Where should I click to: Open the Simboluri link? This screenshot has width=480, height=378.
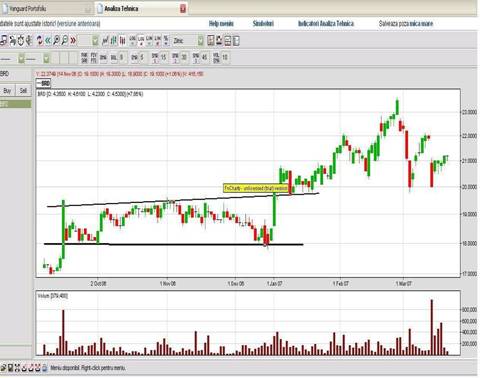tap(263, 23)
